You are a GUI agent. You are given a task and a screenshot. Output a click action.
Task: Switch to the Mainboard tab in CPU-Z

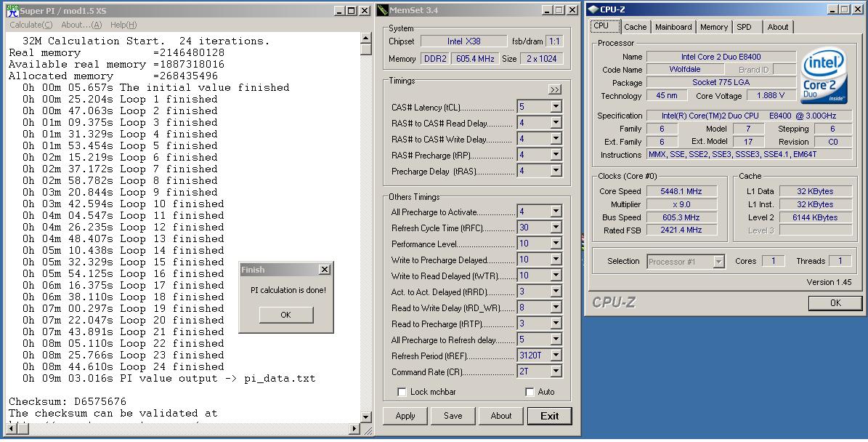coord(673,27)
